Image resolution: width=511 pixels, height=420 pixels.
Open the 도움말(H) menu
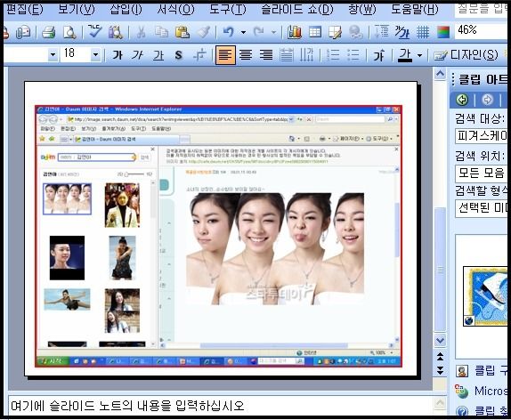coord(415,10)
